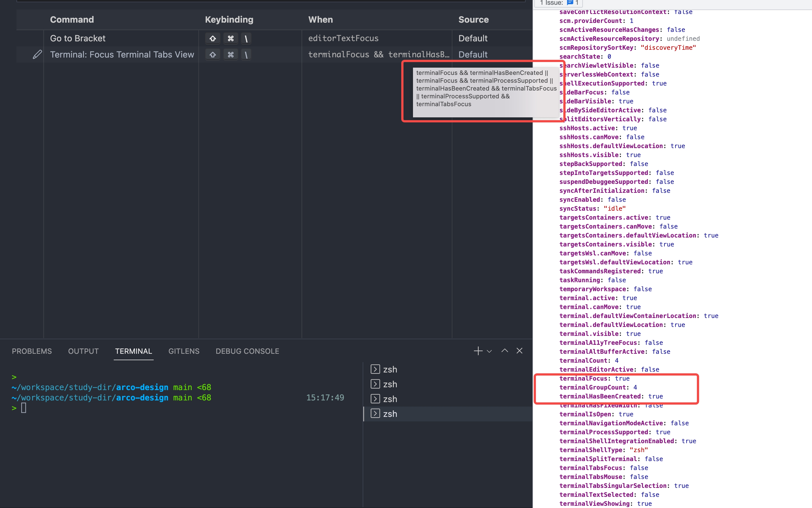
Task: Open a new terminal with the plus icon
Action: tap(478, 351)
